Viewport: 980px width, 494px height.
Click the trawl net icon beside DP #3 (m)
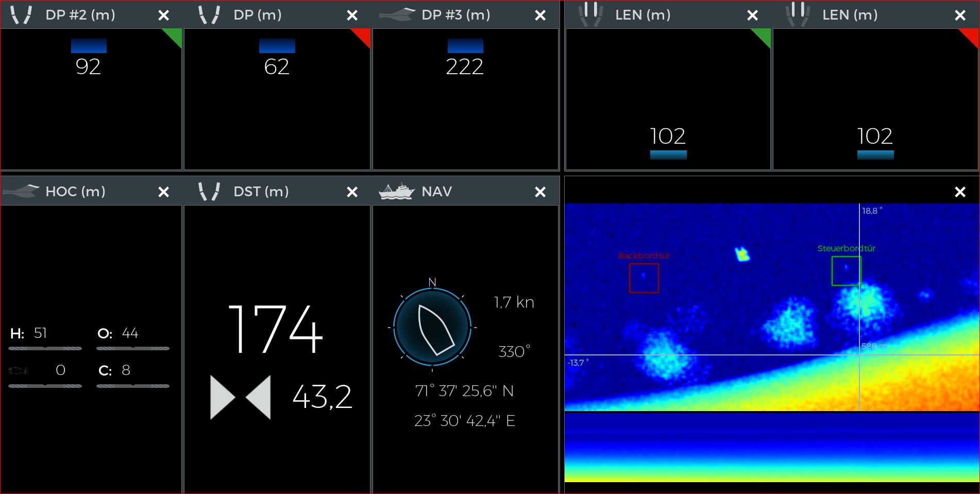pos(397,15)
